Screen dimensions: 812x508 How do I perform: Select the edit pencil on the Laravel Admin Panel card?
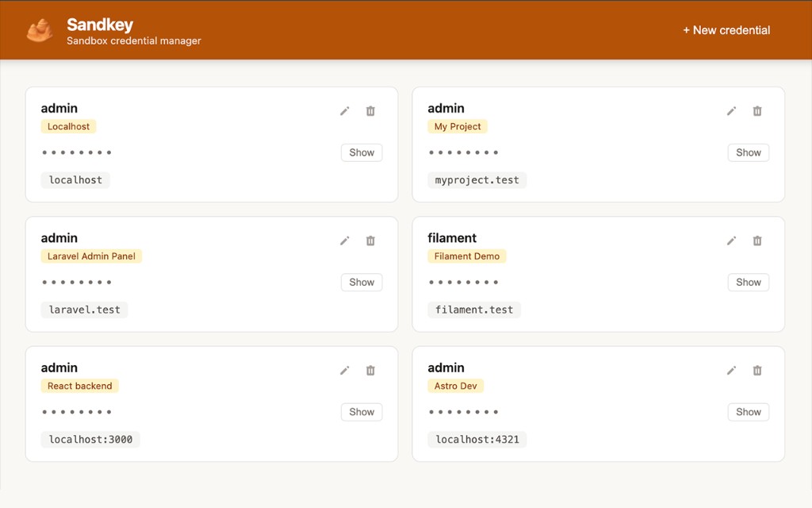(x=344, y=241)
